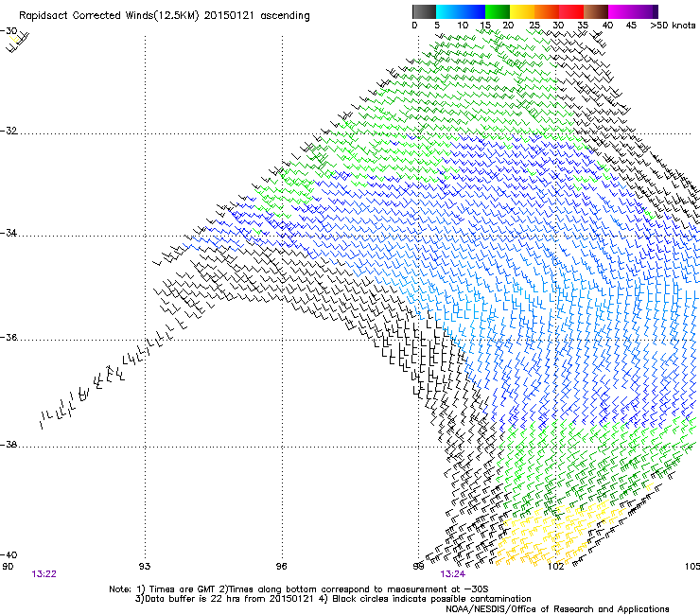
Task: Click the note 'Black circles indicate possible contamination'
Action: [431, 599]
